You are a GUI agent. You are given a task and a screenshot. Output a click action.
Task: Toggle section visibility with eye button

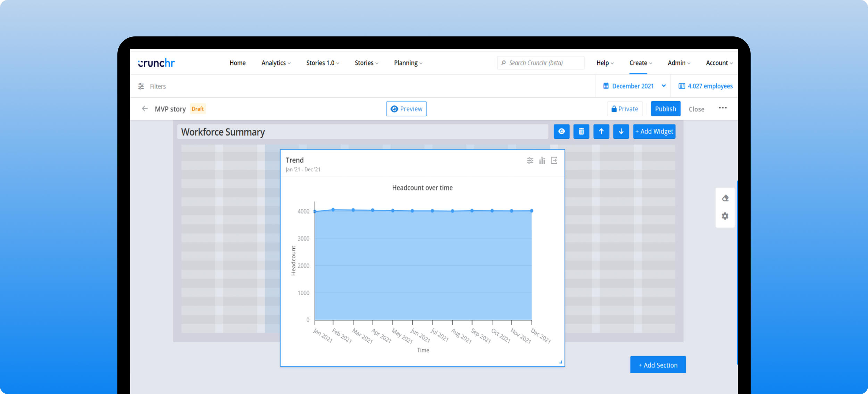coord(561,131)
